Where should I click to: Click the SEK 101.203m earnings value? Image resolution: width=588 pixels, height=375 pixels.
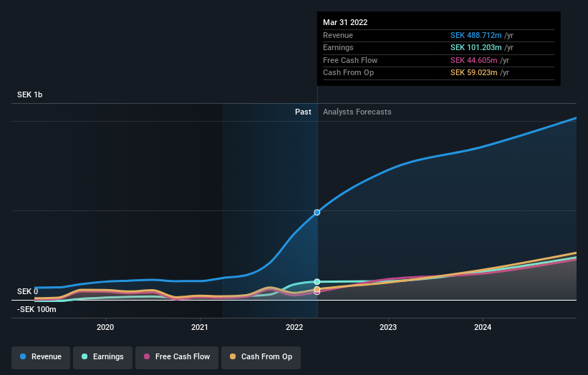[x=476, y=47]
